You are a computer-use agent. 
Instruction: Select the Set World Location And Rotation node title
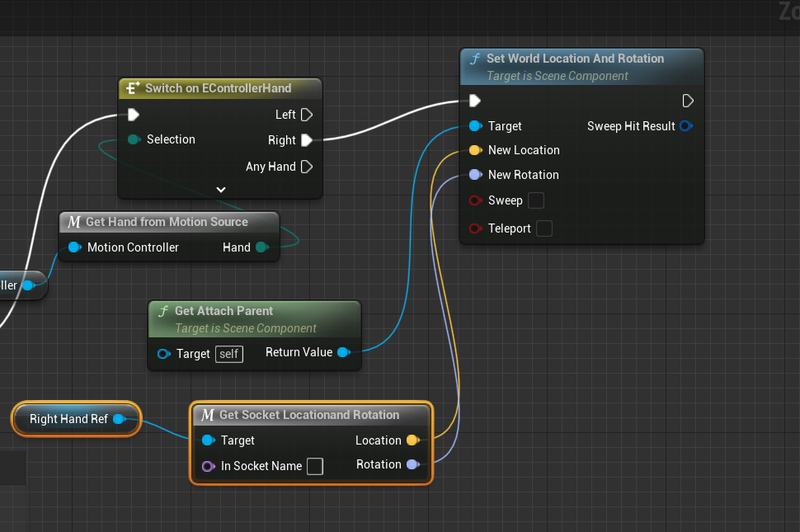tap(574, 59)
